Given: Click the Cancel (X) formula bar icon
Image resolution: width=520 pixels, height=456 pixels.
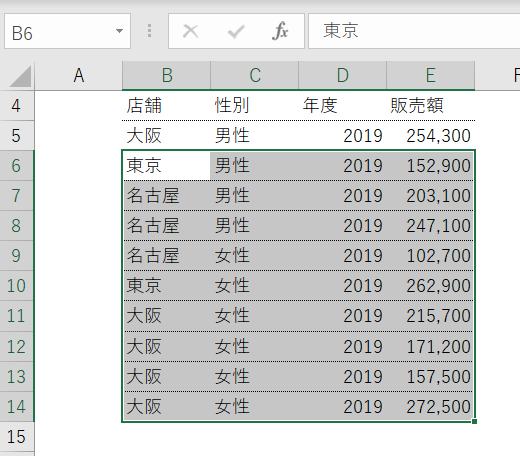Looking at the screenshot, I should coord(191,31).
